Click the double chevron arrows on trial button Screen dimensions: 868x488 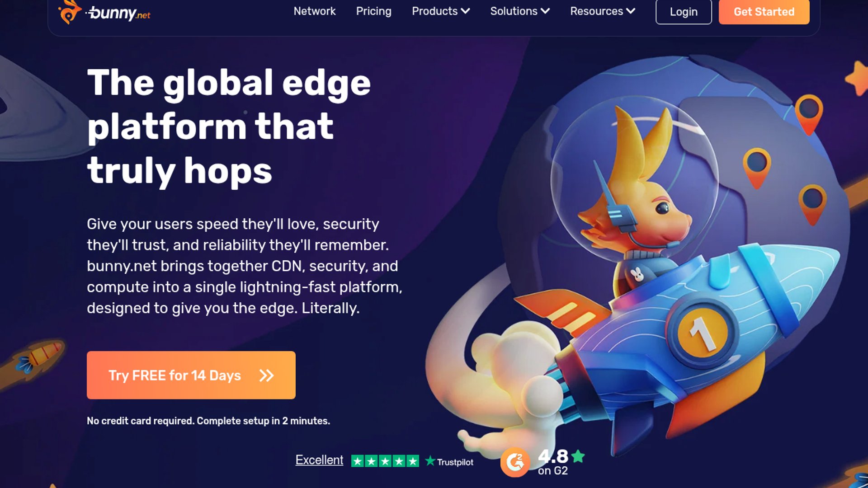267,375
